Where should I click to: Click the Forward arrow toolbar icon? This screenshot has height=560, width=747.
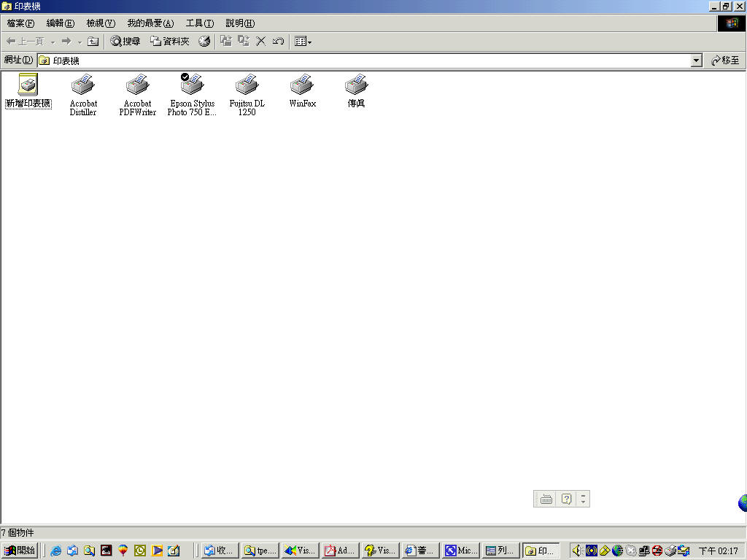tap(66, 42)
